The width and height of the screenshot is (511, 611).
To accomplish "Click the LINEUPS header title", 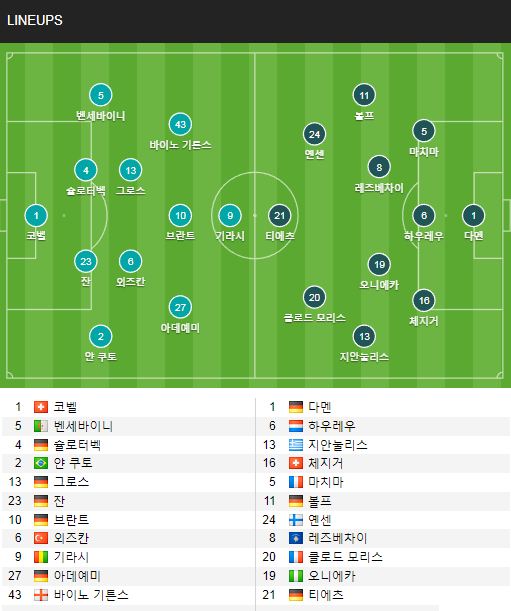I will 35,20.
